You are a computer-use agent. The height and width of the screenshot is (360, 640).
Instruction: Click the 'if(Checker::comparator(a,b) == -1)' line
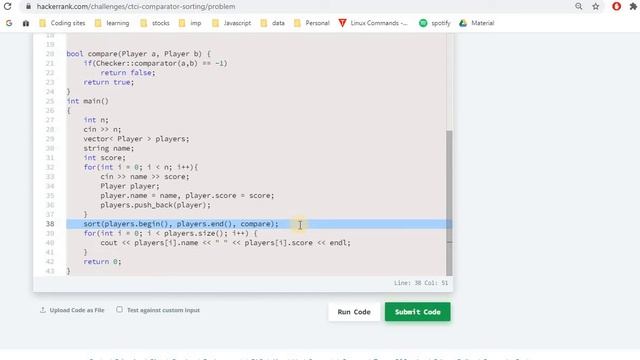[156, 63]
